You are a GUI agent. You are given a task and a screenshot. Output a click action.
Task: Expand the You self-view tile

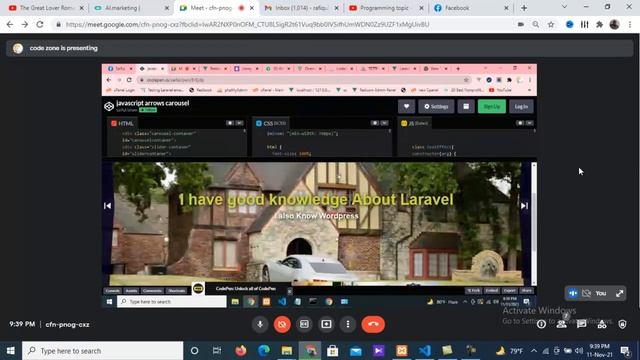(620, 293)
